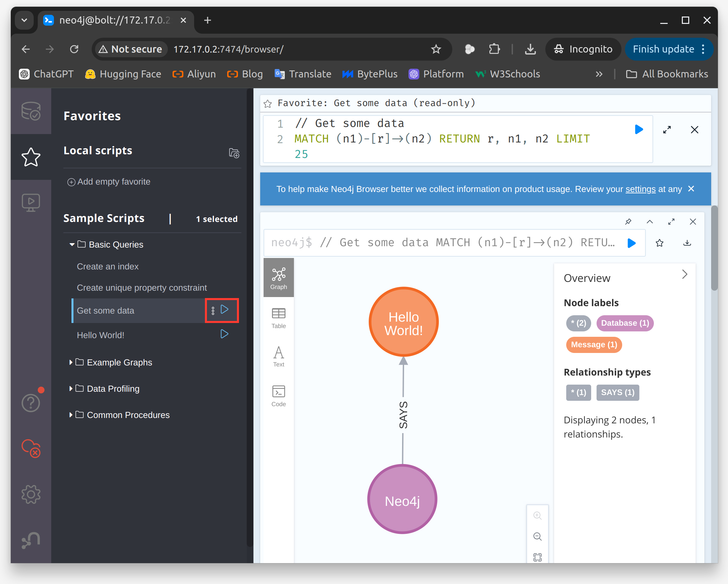The height and width of the screenshot is (584, 728).
Task: Click in the top Cypher editor
Action: [x=458, y=139]
